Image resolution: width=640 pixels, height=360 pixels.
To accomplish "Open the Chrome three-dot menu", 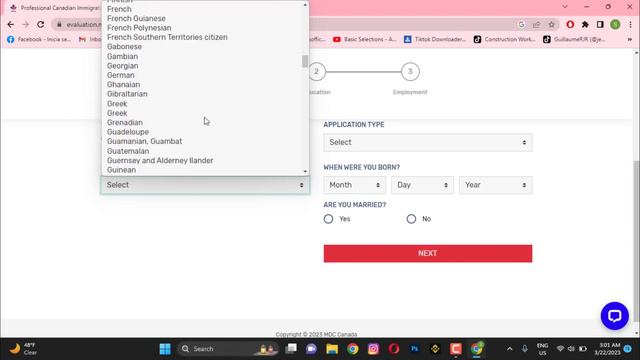I will 630,24.
